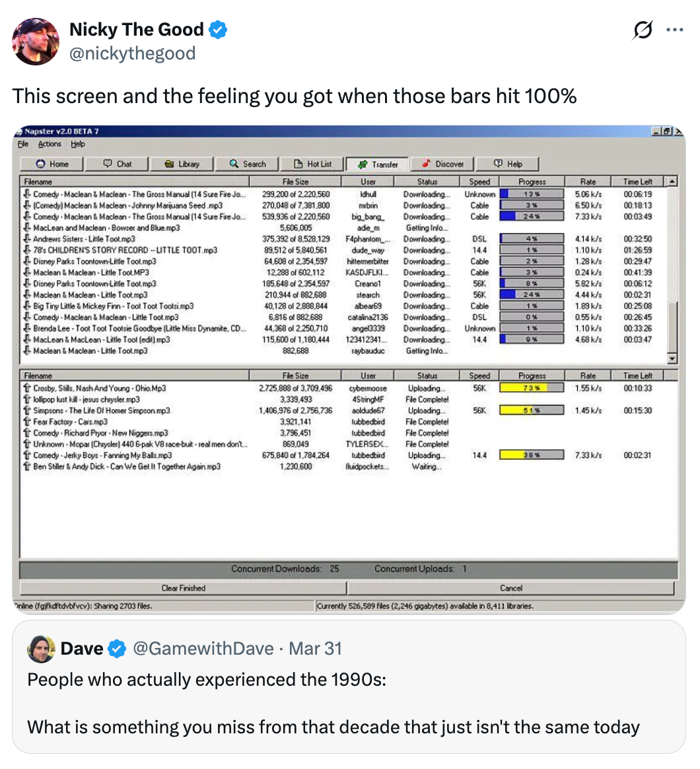Switch to the Chat tab

(x=118, y=164)
